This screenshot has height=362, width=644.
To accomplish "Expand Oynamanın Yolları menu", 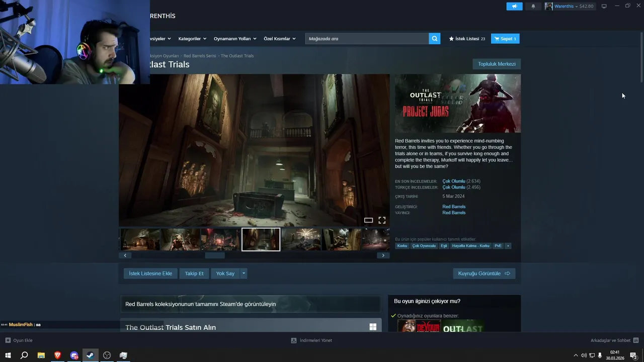I will [x=235, y=39].
